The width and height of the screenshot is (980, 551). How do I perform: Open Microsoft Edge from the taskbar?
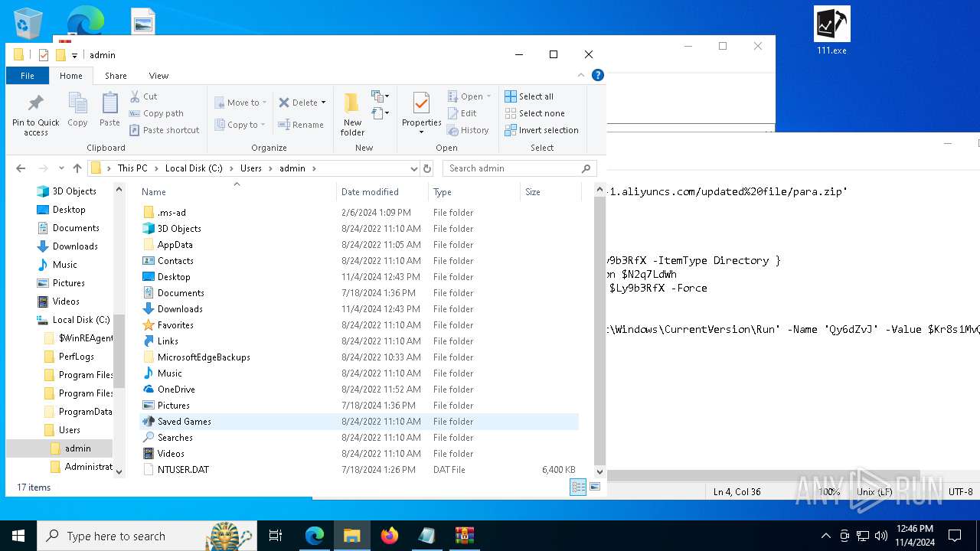pos(315,536)
